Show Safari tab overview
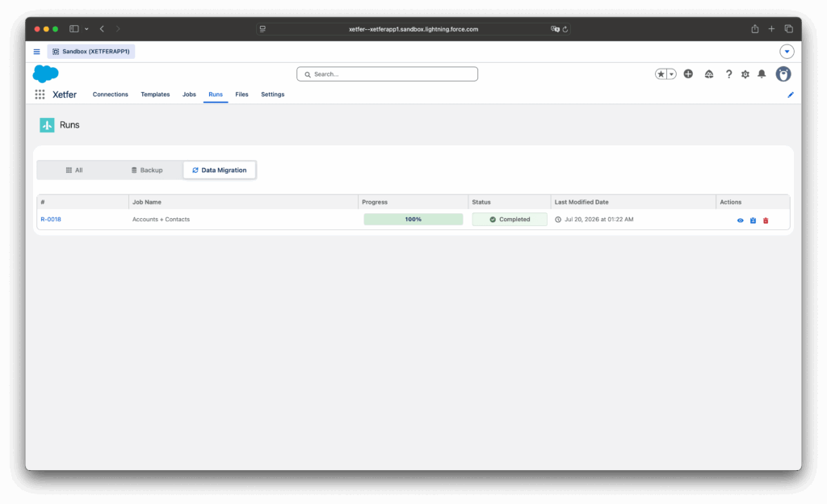Screen dimensions: 827x504 788,29
